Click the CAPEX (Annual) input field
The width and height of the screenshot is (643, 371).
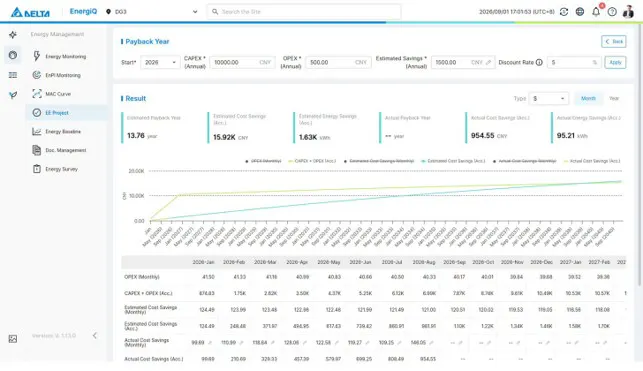point(242,62)
